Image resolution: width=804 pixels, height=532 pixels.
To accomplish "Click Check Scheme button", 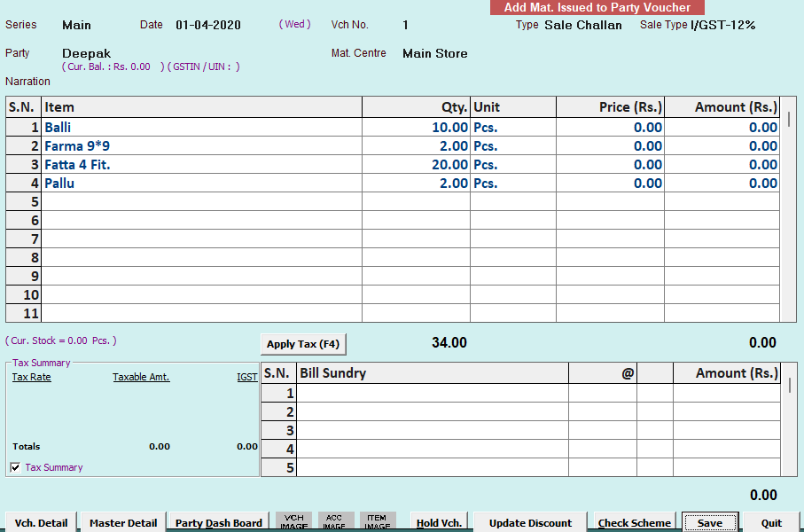I will pos(635,523).
